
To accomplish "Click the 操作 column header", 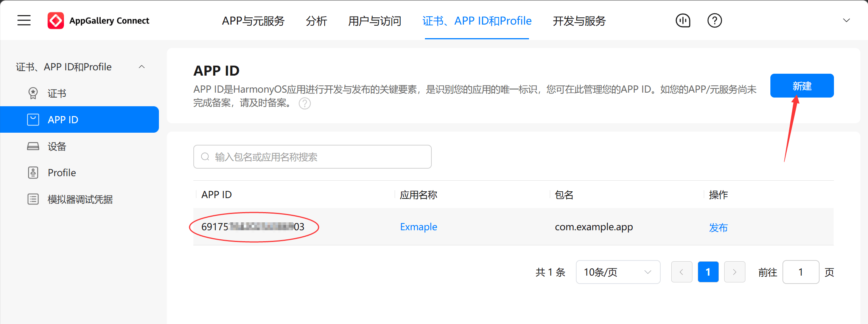I will (719, 195).
